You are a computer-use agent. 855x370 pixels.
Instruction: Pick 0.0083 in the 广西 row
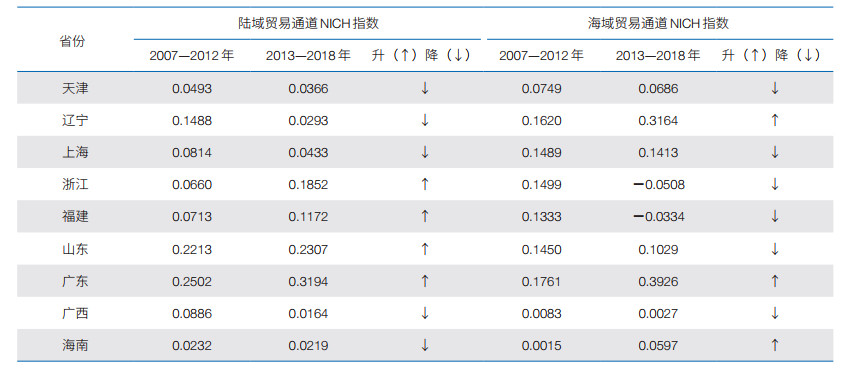(541, 314)
